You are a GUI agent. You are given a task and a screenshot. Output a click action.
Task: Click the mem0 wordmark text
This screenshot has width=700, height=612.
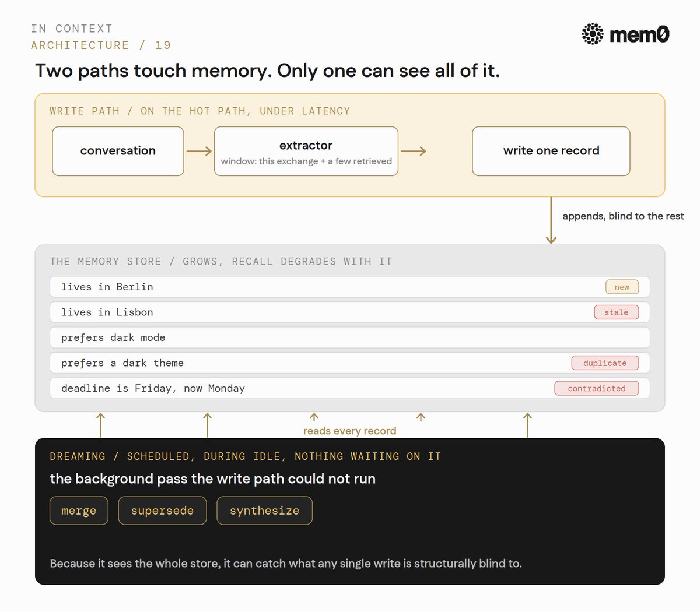tap(639, 34)
